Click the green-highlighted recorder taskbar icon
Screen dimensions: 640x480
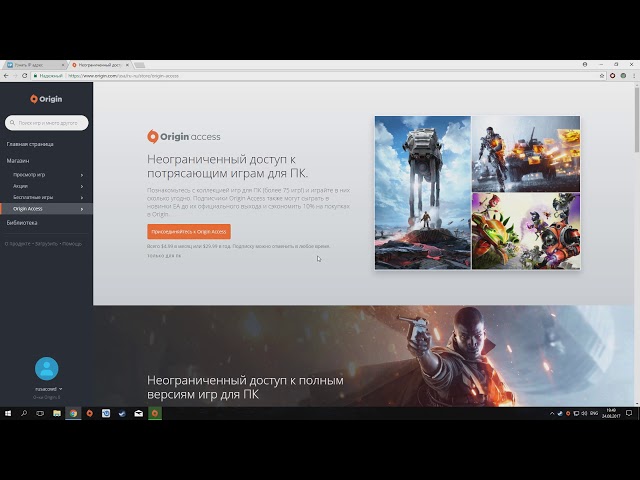click(155, 413)
